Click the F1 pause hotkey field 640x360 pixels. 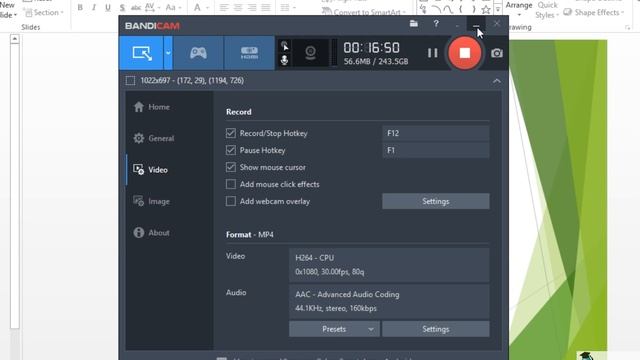[436, 150]
